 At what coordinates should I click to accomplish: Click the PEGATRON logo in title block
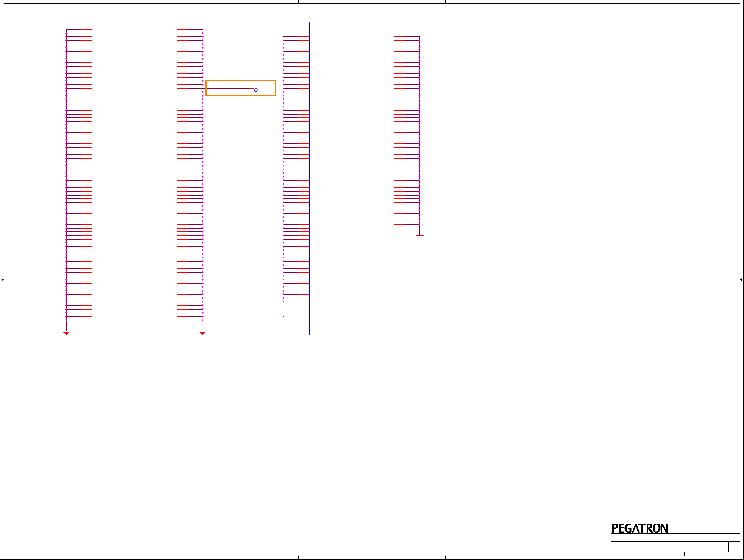(640, 528)
